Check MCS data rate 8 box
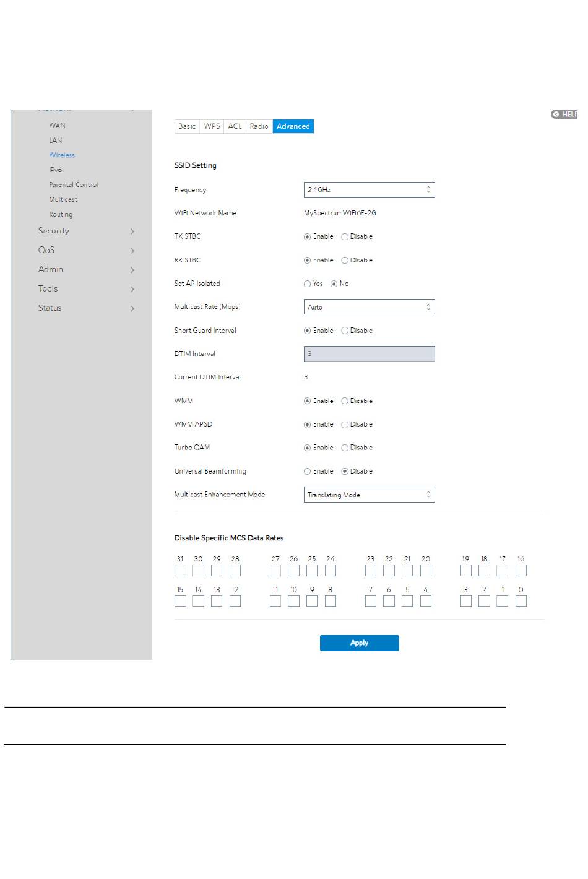Image resolution: width=588 pixels, height=879 pixels. coord(331,600)
